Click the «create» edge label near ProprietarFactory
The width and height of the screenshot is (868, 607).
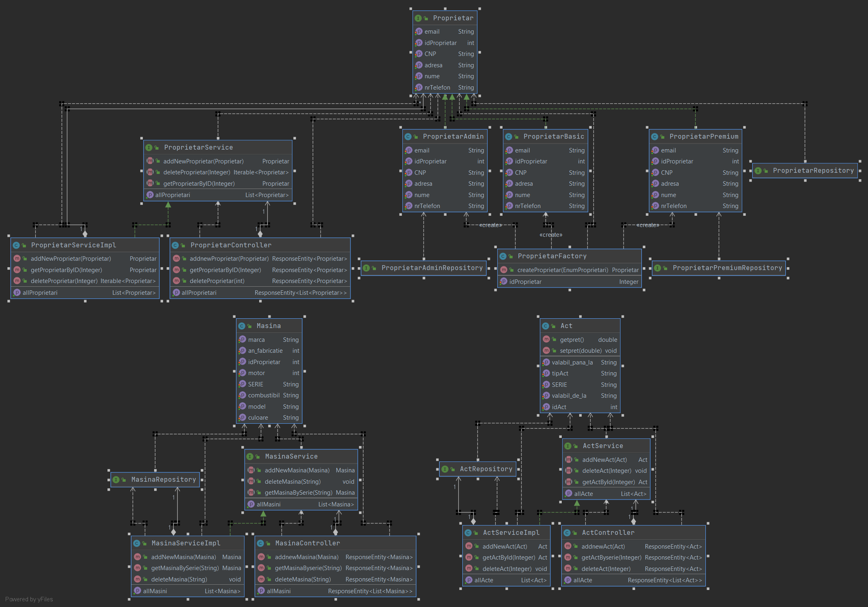551,234
